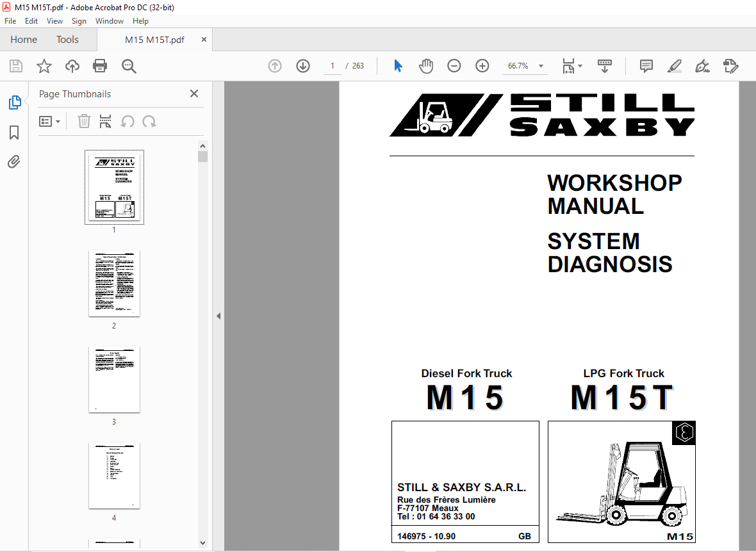The width and height of the screenshot is (756, 552).
Task: Open the Edit menu
Action: 31,21
